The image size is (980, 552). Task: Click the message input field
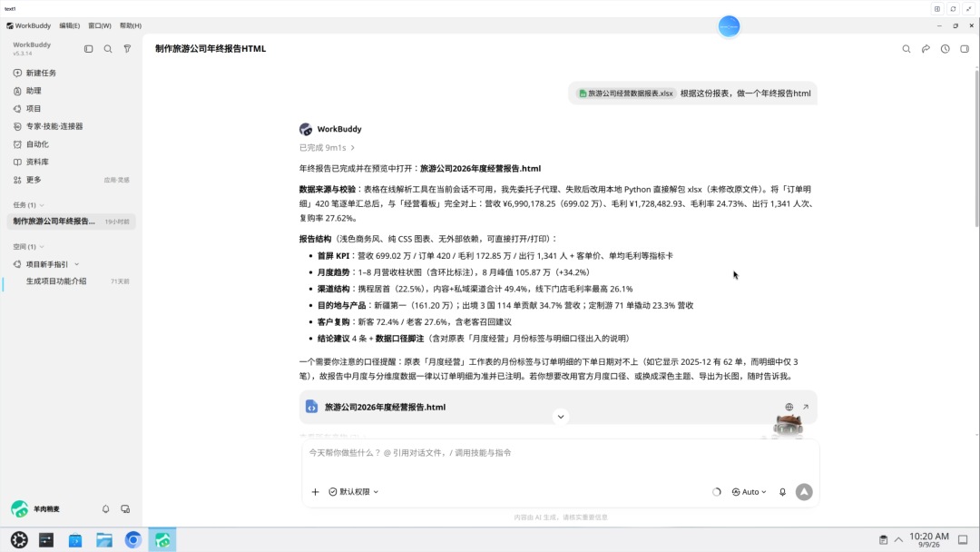[x=559, y=453]
